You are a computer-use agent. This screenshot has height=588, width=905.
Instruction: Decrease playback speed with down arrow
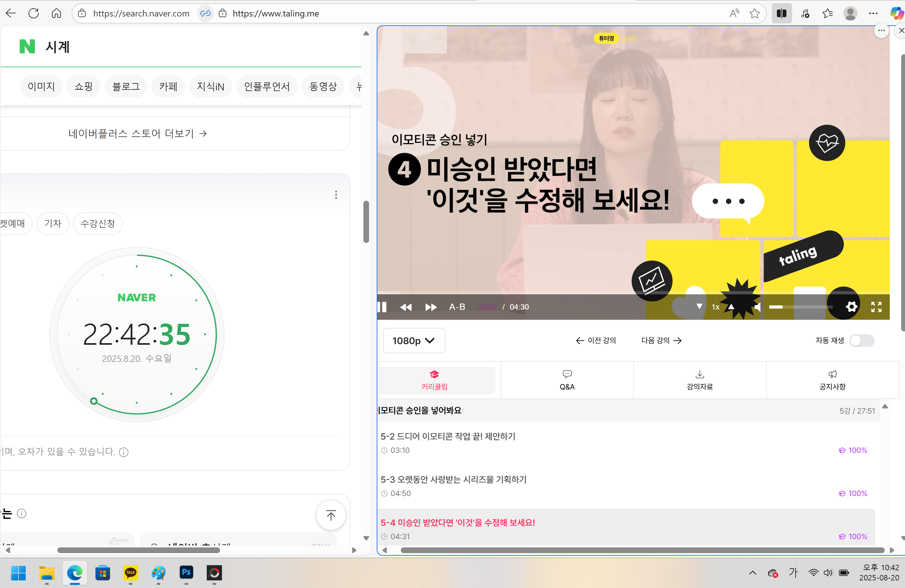[x=699, y=307]
